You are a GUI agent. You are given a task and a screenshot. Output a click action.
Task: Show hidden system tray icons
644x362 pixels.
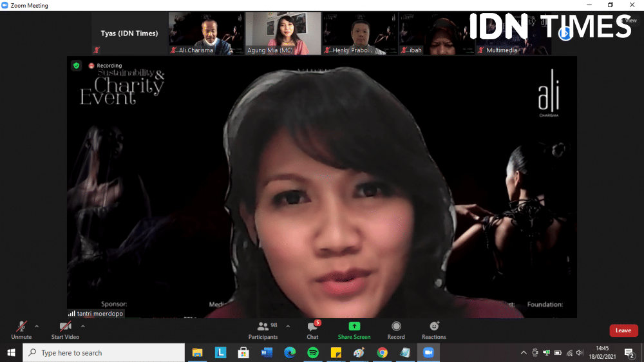click(524, 353)
